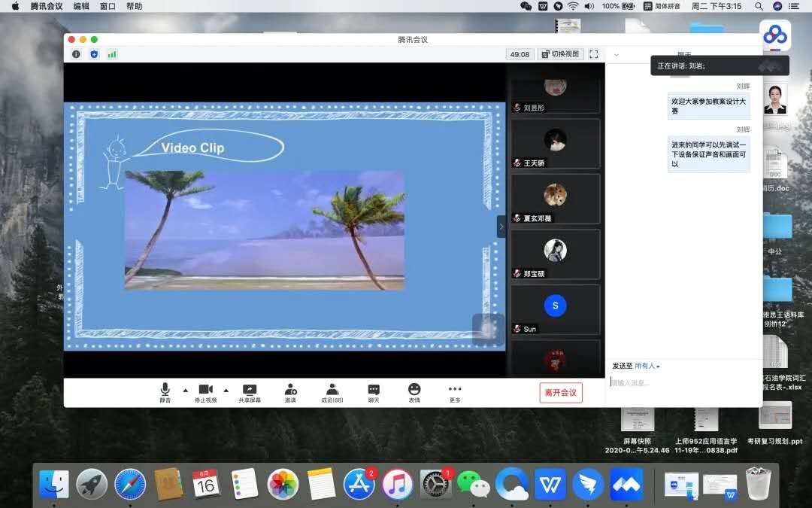The height and width of the screenshot is (508, 812).
Task: Open the emoji reactions icon
Action: [414, 392]
